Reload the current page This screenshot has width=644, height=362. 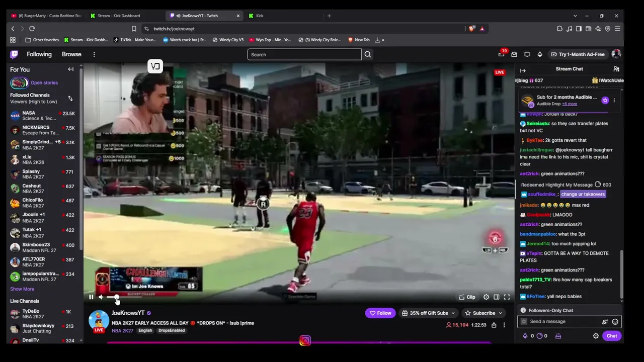tap(32, 29)
